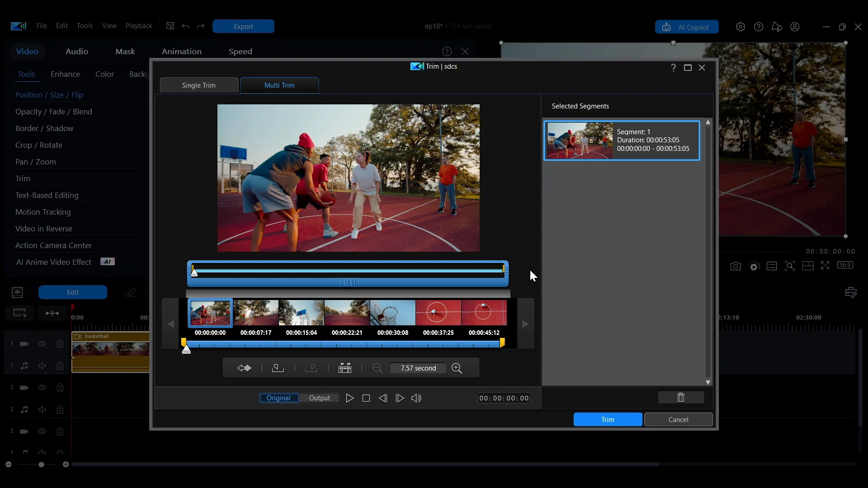Click the media library icon above timeline

click(17, 292)
